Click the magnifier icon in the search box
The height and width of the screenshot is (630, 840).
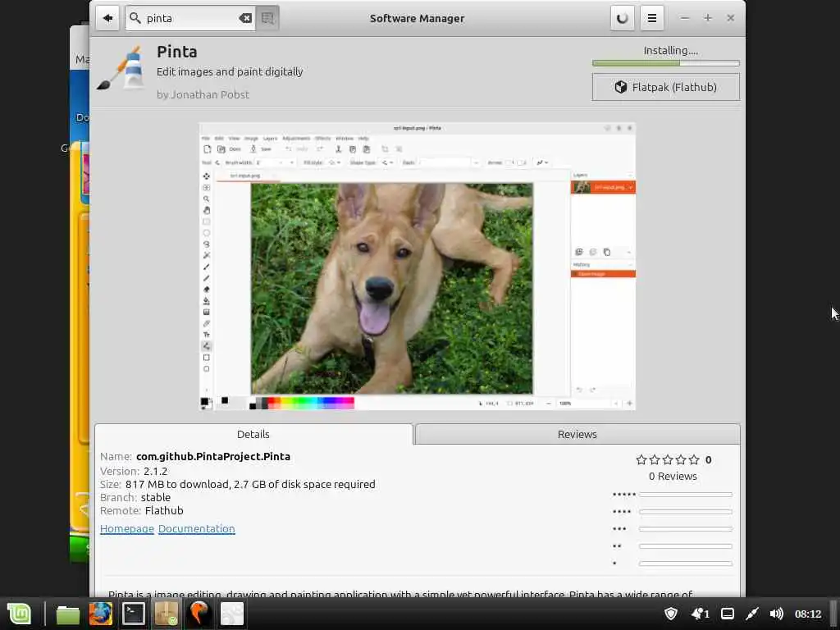coord(135,18)
